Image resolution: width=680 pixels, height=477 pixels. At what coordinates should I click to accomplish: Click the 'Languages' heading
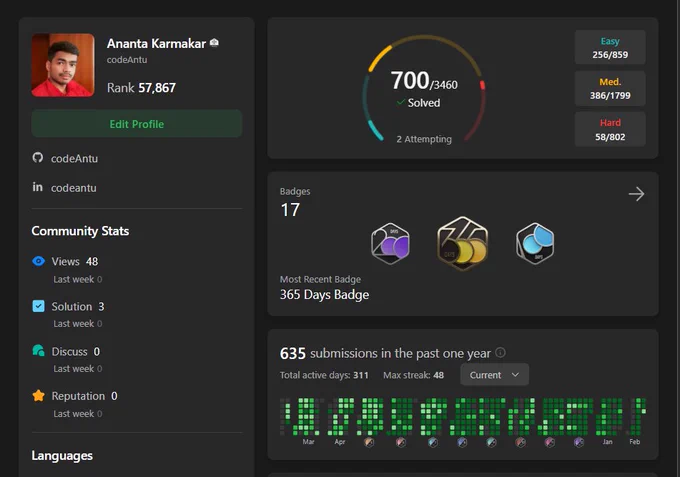pos(62,456)
